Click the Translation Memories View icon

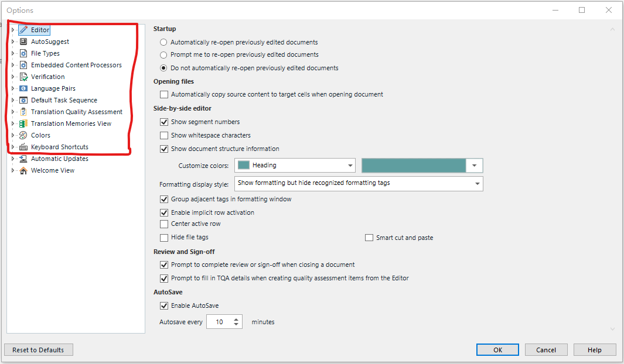click(x=23, y=123)
